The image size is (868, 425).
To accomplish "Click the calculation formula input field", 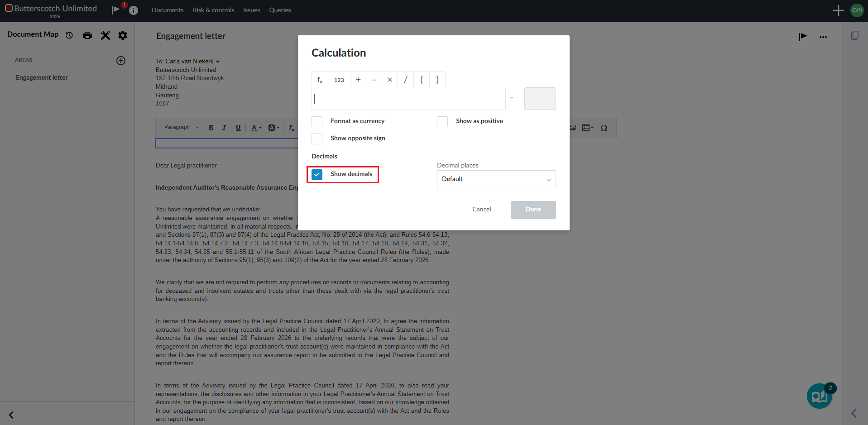I will (408, 99).
